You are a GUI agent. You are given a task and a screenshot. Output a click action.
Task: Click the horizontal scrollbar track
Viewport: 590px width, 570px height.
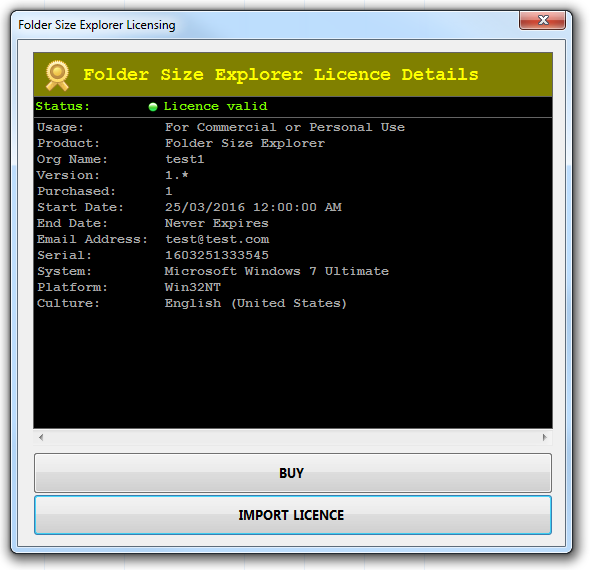[293, 437]
